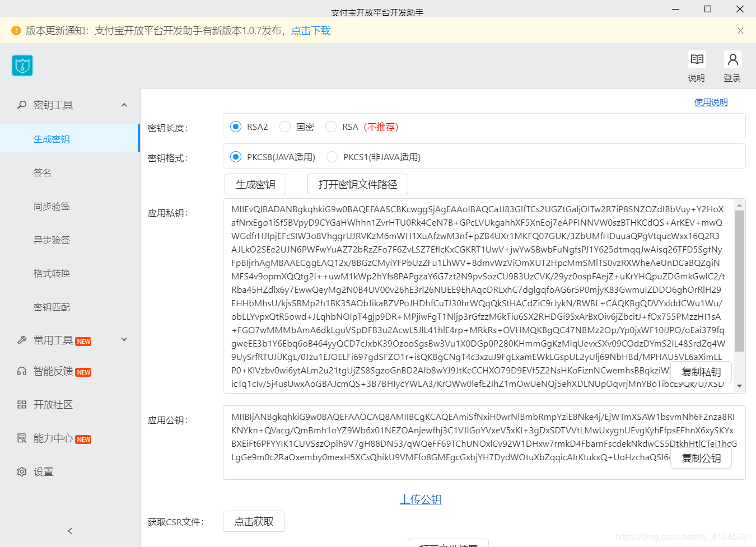The height and width of the screenshot is (547, 756).
Task: Click the private key scrollbar thumb
Action: click(739, 281)
